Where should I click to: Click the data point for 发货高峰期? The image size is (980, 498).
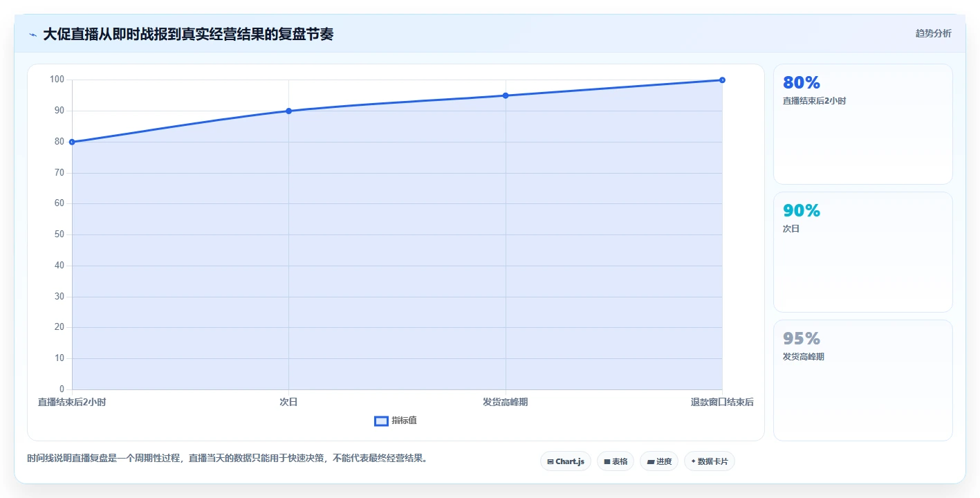tap(506, 95)
